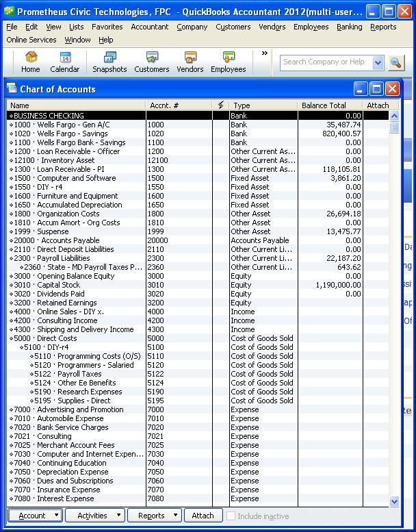Image resolution: width=416 pixels, height=532 pixels.
Task: Click the QuickBooks application title bar icon
Action: [8, 12]
